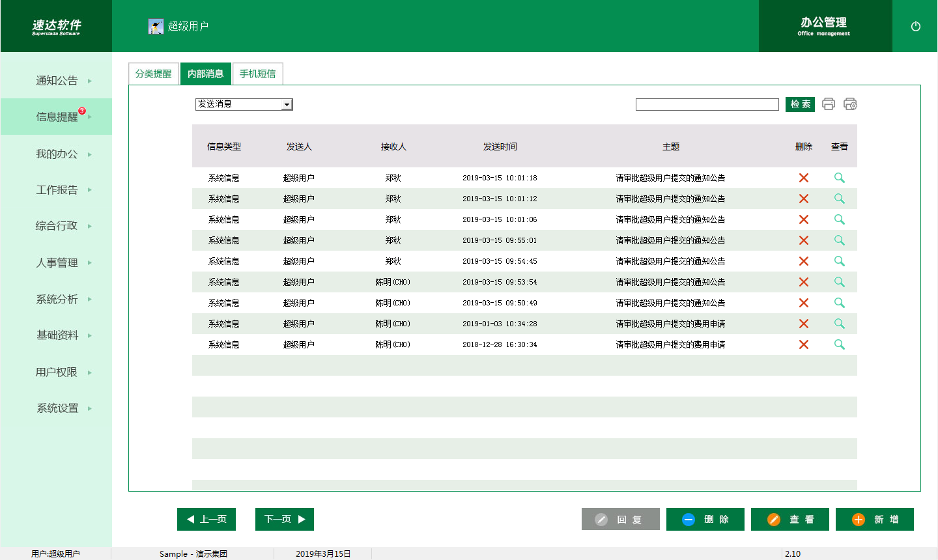Viewport: 938px width, 560px height.
Task: Switch to the 手机短信 tab
Action: click(257, 74)
